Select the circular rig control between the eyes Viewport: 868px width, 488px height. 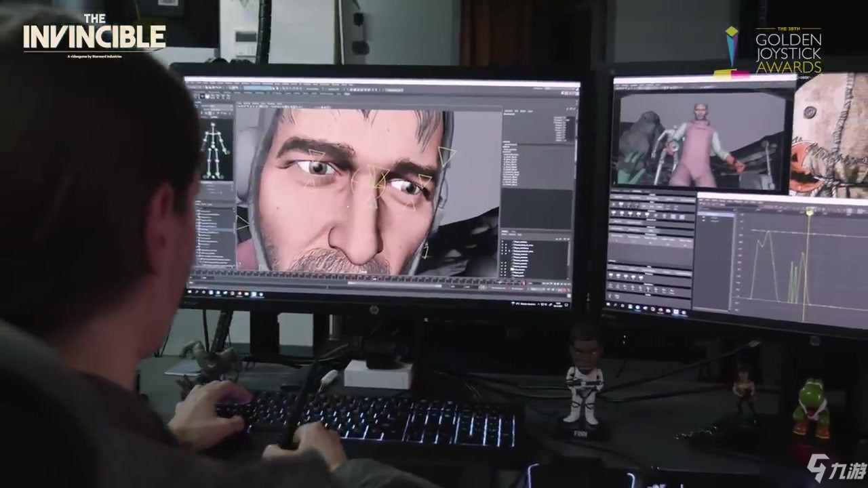coord(370,182)
